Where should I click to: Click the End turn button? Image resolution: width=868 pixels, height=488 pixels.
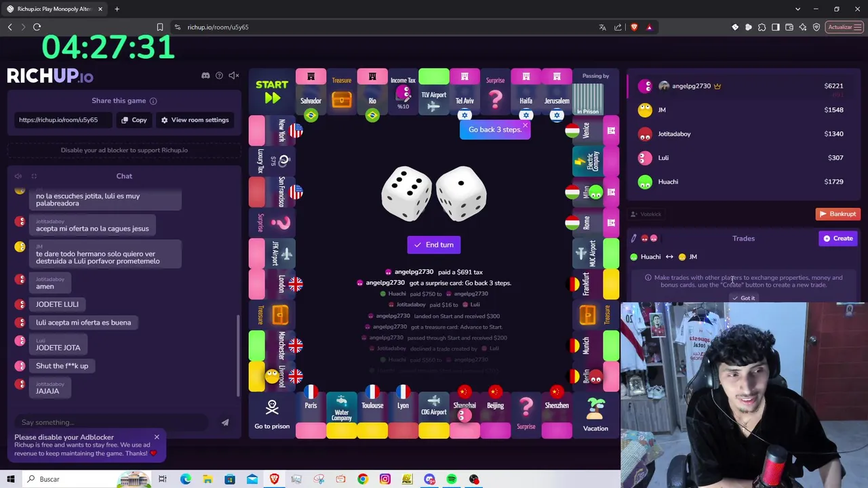click(x=433, y=245)
